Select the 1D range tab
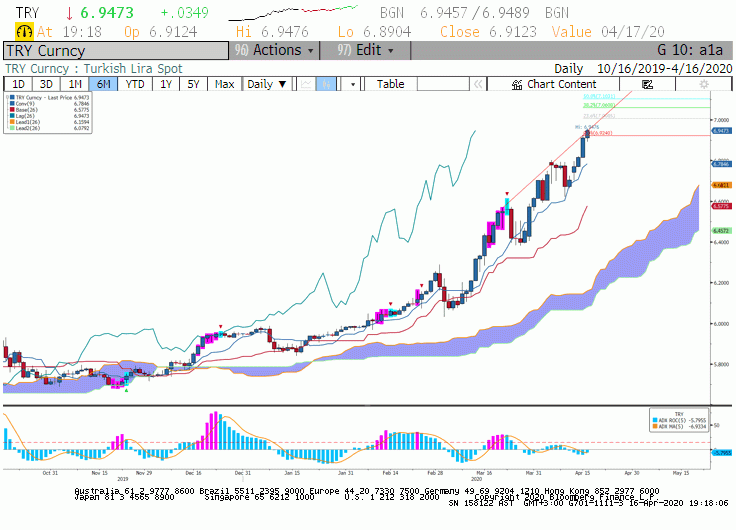736x530 pixels. point(18,84)
